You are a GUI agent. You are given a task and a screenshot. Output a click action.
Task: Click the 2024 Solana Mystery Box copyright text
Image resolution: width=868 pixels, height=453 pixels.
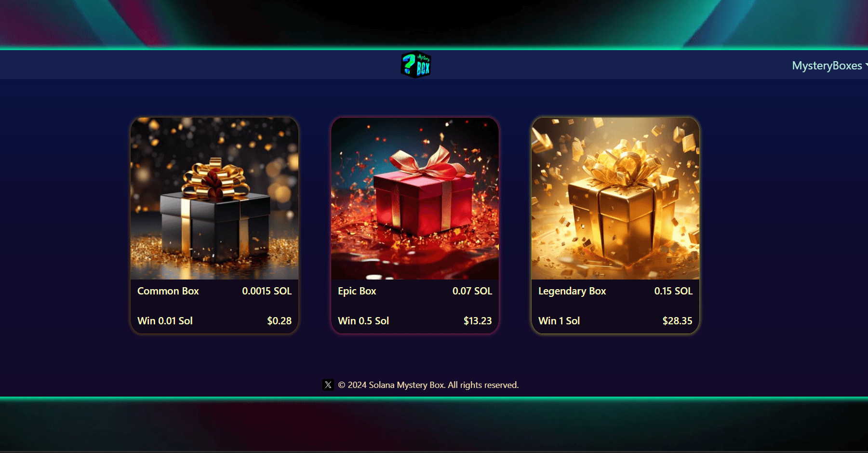click(x=428, y=385)
